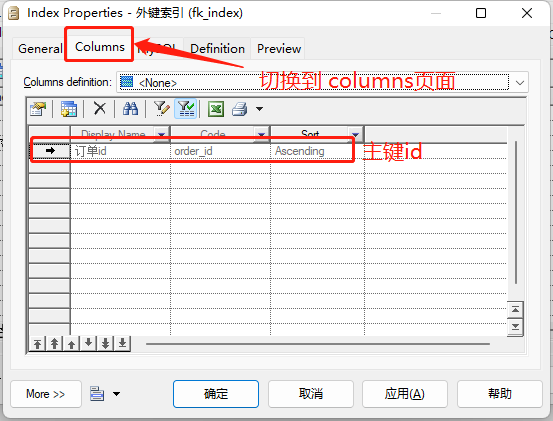This screenshot has width=553, height=421.
Task: Expand the arrow next to the dialog menu icon
Action: point(116,394)
